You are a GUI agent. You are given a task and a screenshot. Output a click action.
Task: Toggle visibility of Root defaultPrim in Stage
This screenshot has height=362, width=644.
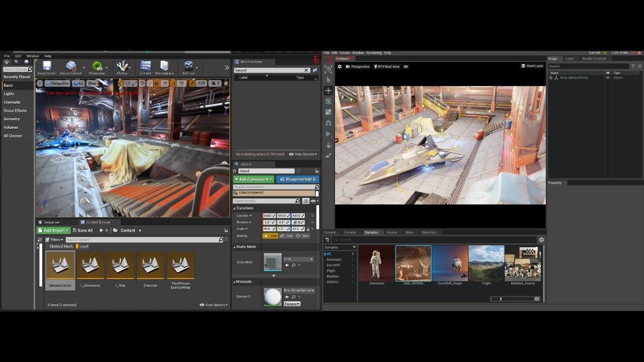click(608, 77)
